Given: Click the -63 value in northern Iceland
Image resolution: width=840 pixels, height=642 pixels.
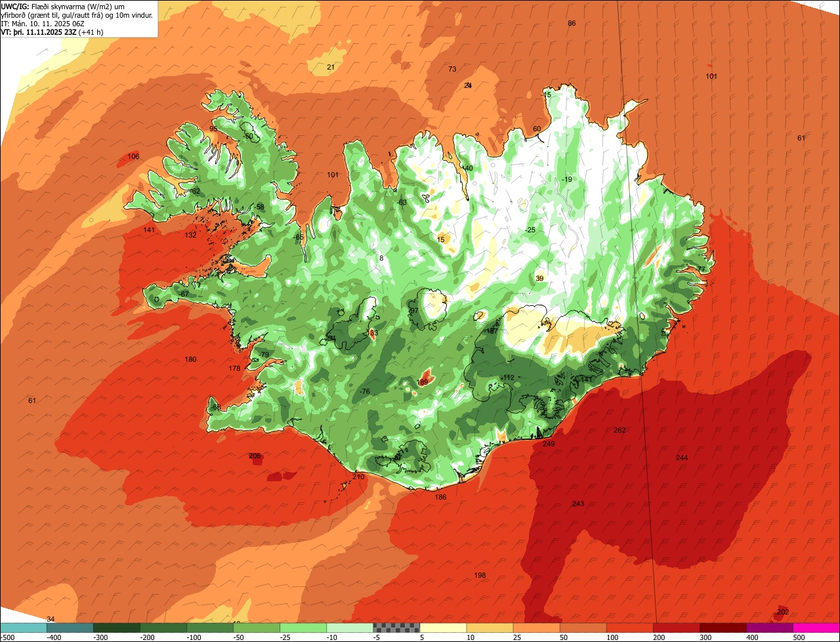Looking at the screenshot, I should tap(402, 202).
